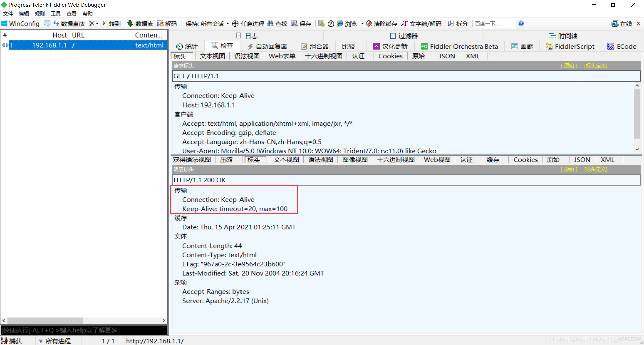Click 原始 link in request headers bar
644x345 pixels.
[569, 66]
